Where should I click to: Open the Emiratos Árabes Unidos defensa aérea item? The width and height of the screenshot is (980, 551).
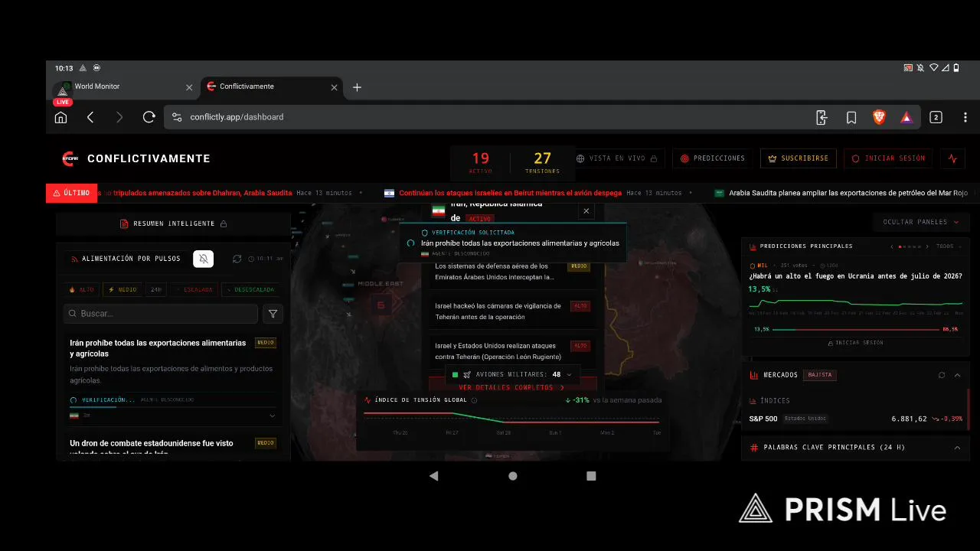tap(512, 272)
